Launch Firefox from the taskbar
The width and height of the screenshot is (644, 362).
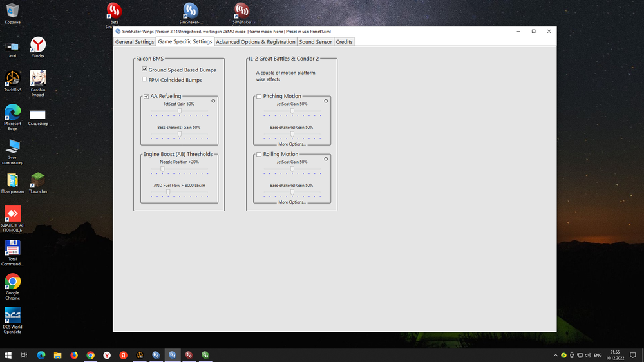click(74, 355)
